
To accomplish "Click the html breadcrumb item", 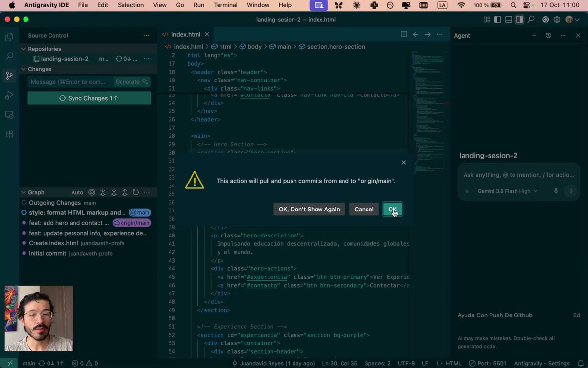I will pyautogui.click(x=221, y=47).
